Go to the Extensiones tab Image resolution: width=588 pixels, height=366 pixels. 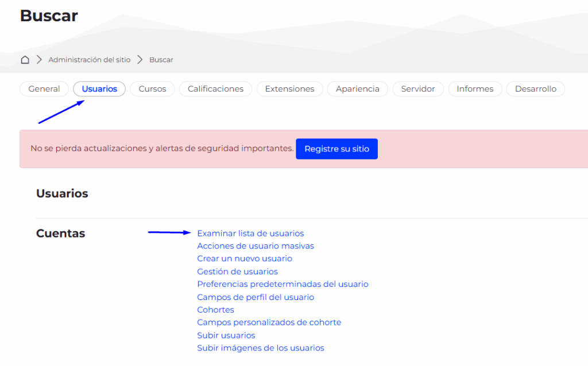(x=289, y=89)
